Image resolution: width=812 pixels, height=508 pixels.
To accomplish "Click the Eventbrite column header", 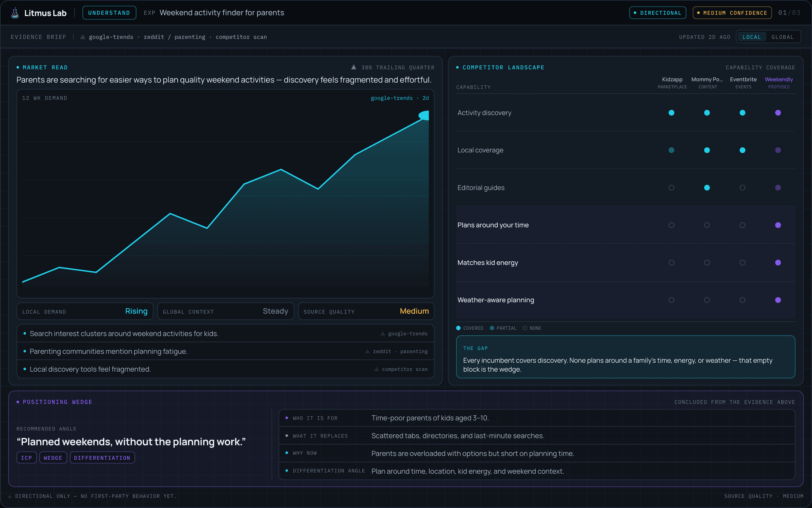I will tap(743, 83).
